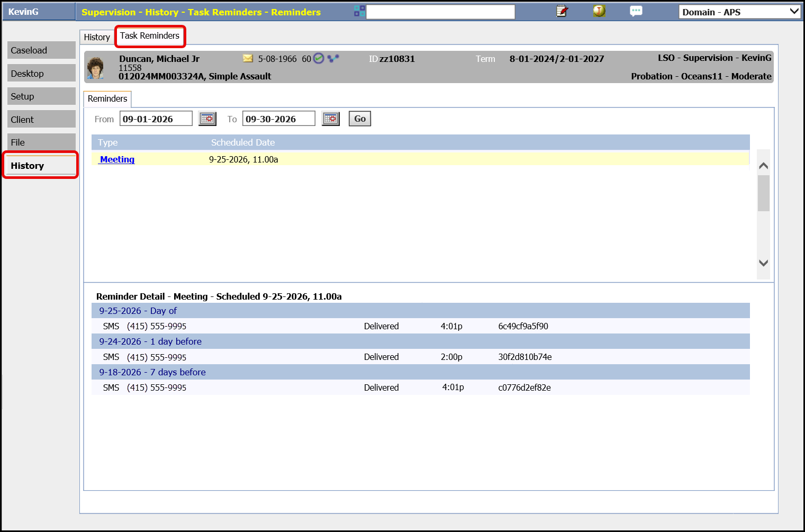Open the To date calendar picker
The height and width of the screenshot is (532, 805).
click(x=331, y=119)
